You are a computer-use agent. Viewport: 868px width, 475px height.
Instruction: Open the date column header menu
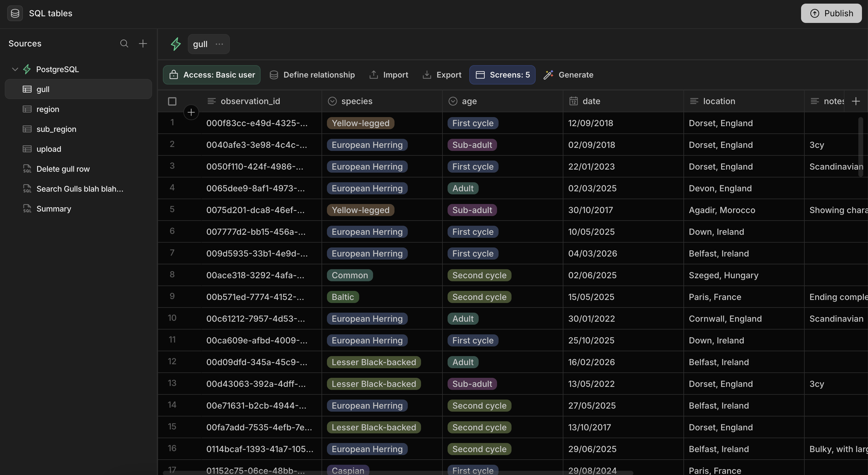pos(623,101)
